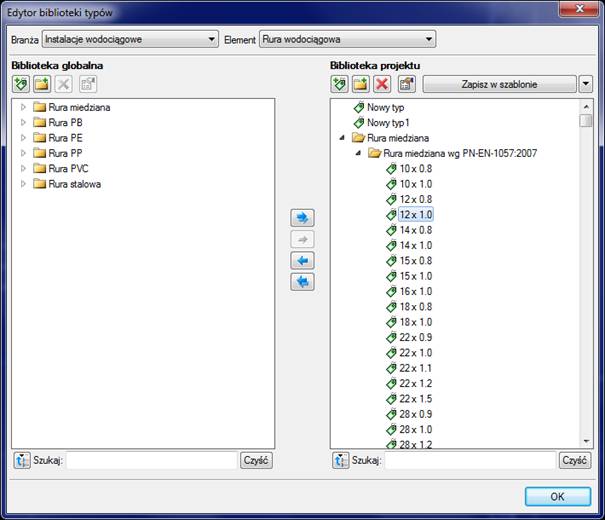Click the Szukaj field under global library
605x520 pixels.
[152, 460]
